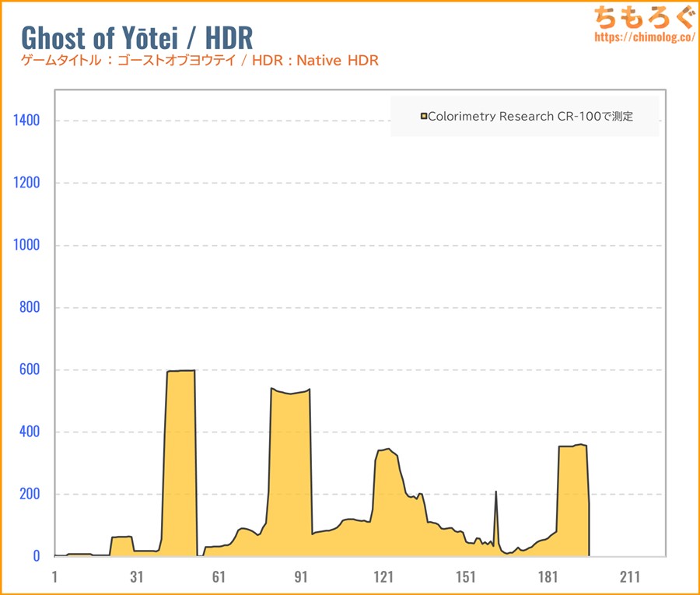The height and width of the screenshot is (595, 700).
Task: Select the Colorimetry Research CR-100 legend label
Action: click(530, 117)
